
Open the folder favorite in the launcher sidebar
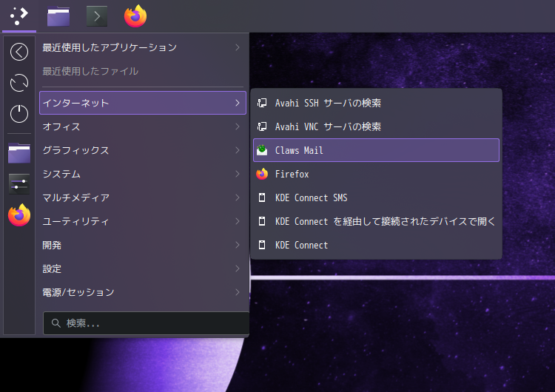[x=19, y=153]
